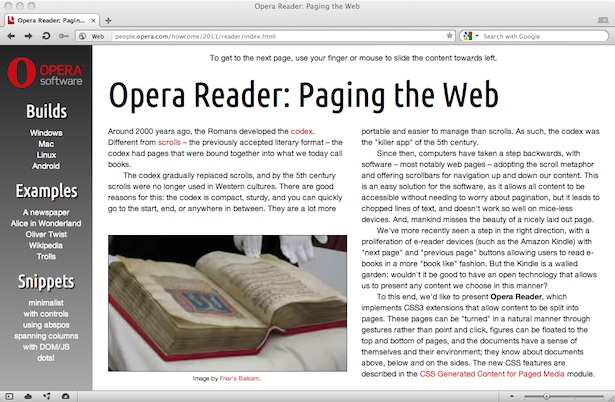Select the Opera Reader tab

coord(52,20)
